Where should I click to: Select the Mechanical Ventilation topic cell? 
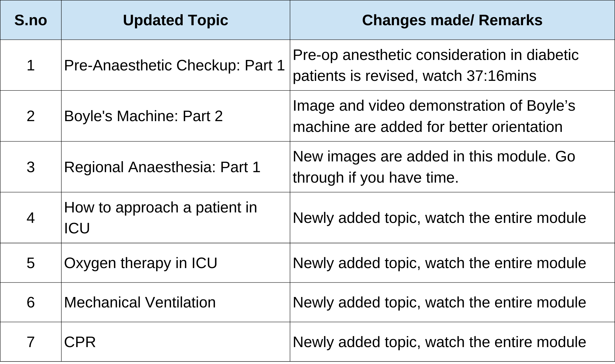140,303
